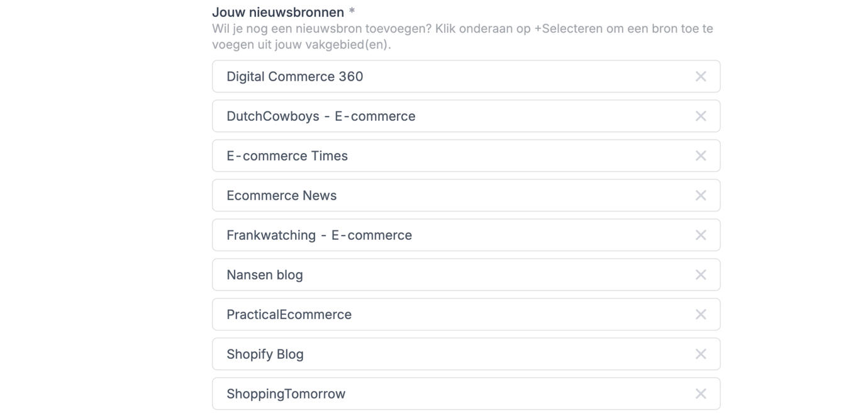Select the PracticalEcommerce entry

(x=289, y=315)
